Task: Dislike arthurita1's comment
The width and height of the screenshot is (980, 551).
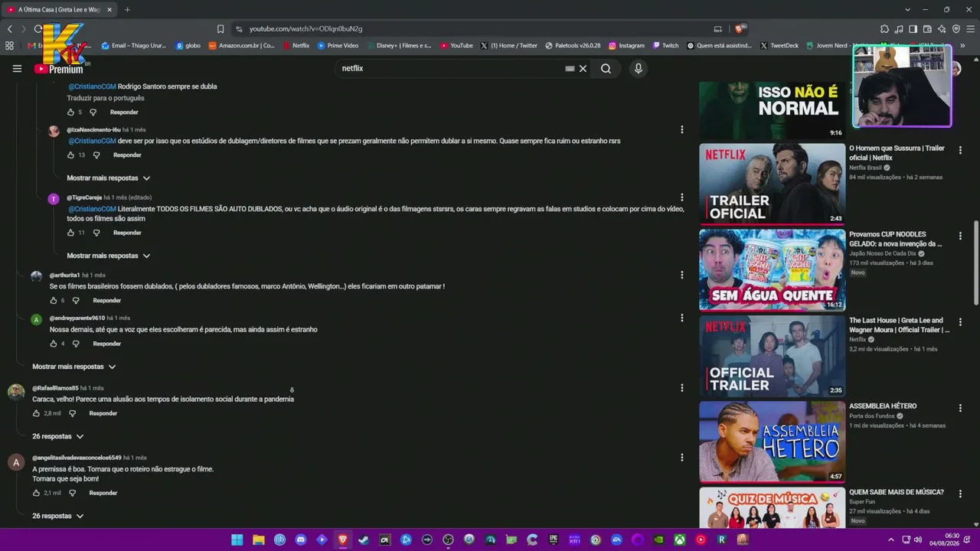Action: click(x=76, y=301)
